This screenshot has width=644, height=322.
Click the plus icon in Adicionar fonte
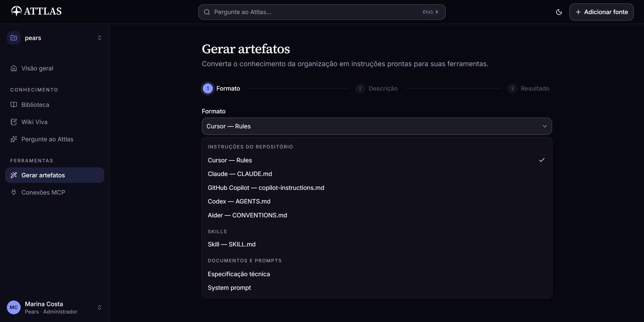(x=578, y=12)
